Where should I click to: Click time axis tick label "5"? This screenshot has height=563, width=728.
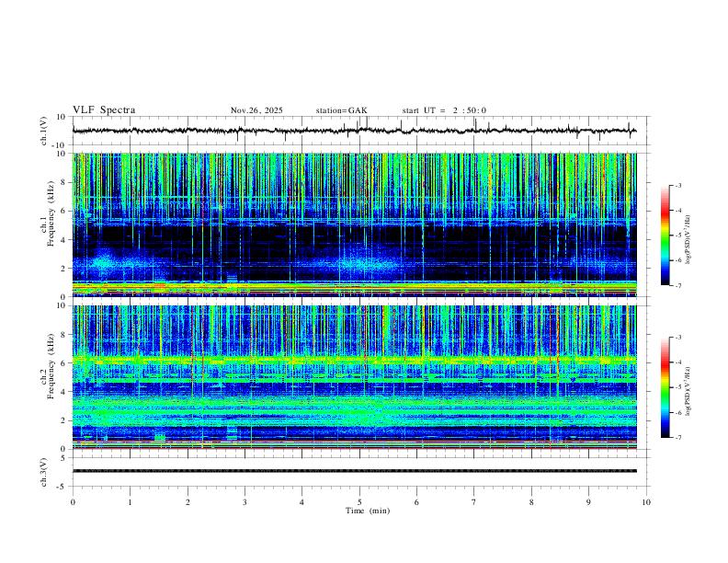(359, 502)
